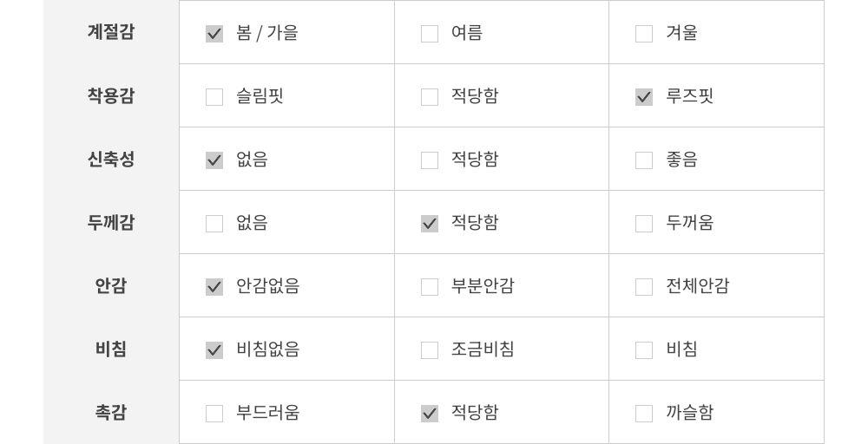Select 적당함 checkbox in 착용감 row
The image size is (868, 444).
point(430,97)
